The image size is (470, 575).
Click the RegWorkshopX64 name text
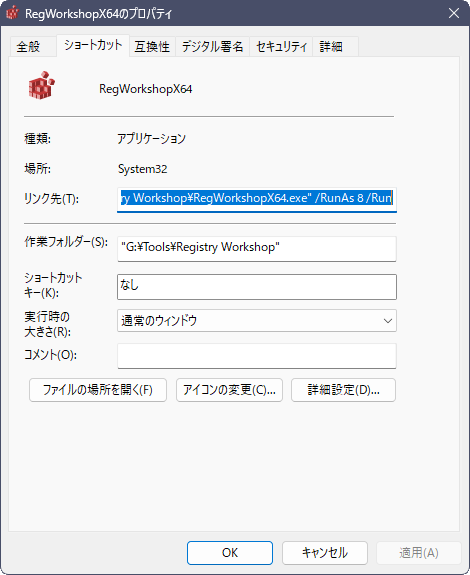tap(146, 89)
